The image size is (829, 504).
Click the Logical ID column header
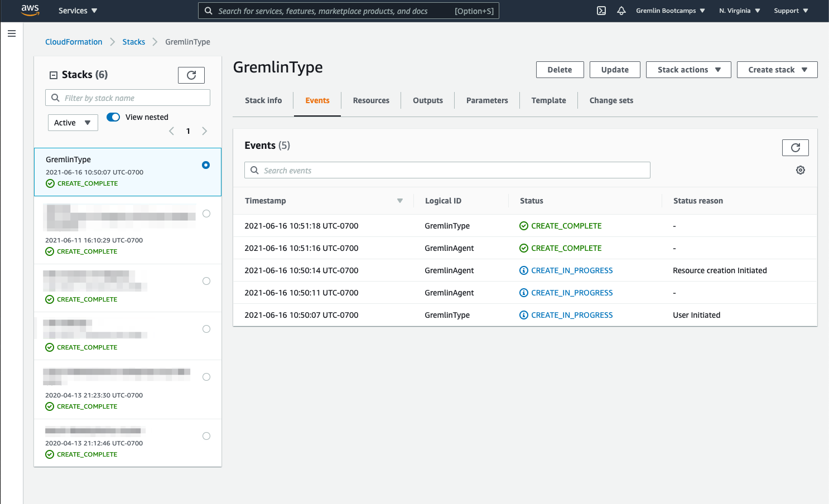tap(443, 201)
